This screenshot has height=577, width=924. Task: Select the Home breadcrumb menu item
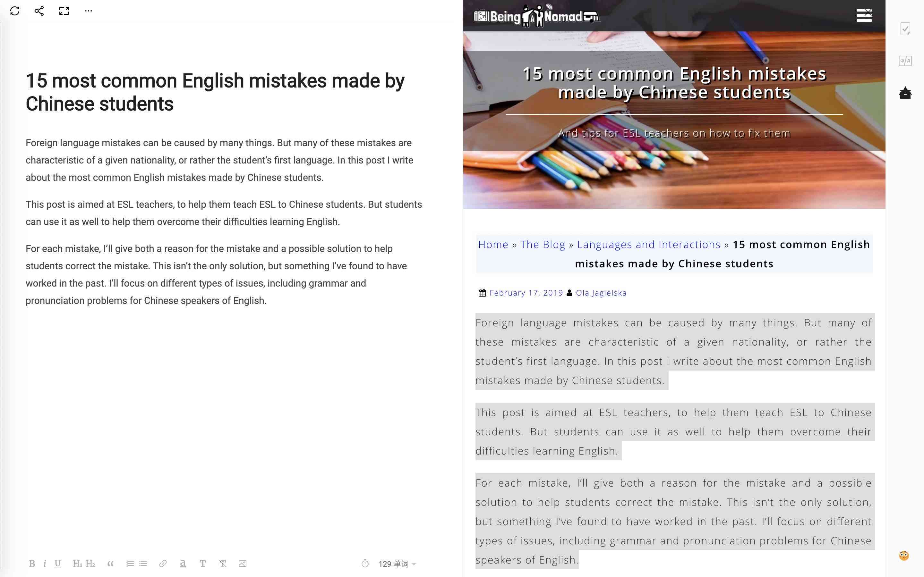[x=493, y=244]
